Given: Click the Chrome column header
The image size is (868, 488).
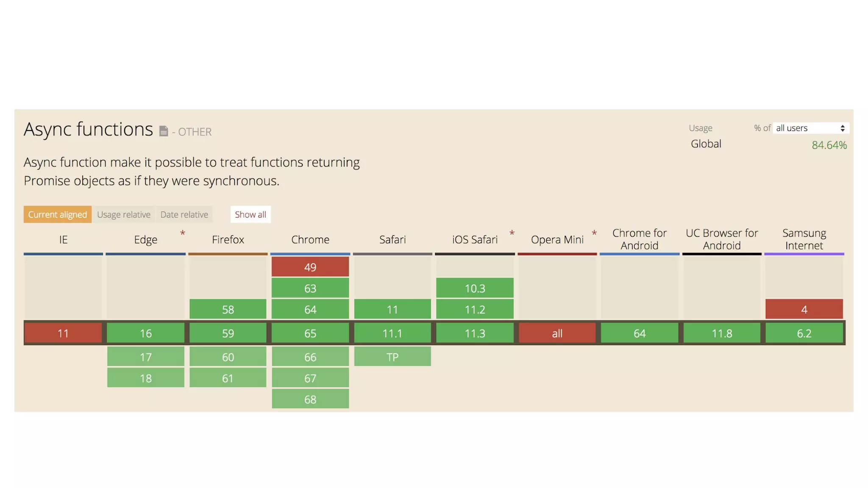Looking at the screenshot, I should (x=310, y=239).
